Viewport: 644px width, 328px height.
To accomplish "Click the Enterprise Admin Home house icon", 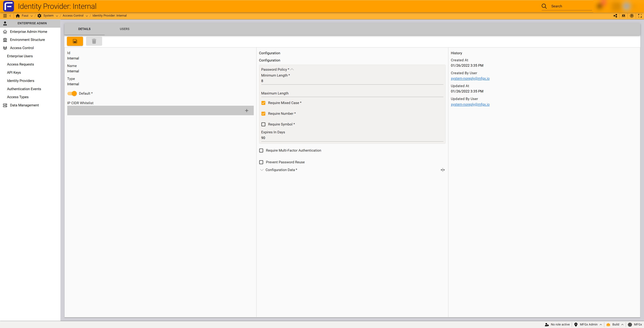I will 5,32.
